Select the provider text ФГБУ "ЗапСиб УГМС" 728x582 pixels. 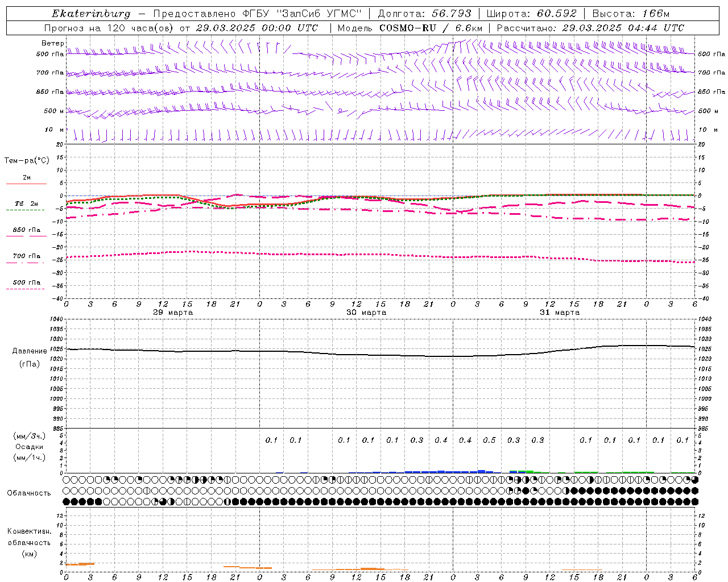[302, 14]
